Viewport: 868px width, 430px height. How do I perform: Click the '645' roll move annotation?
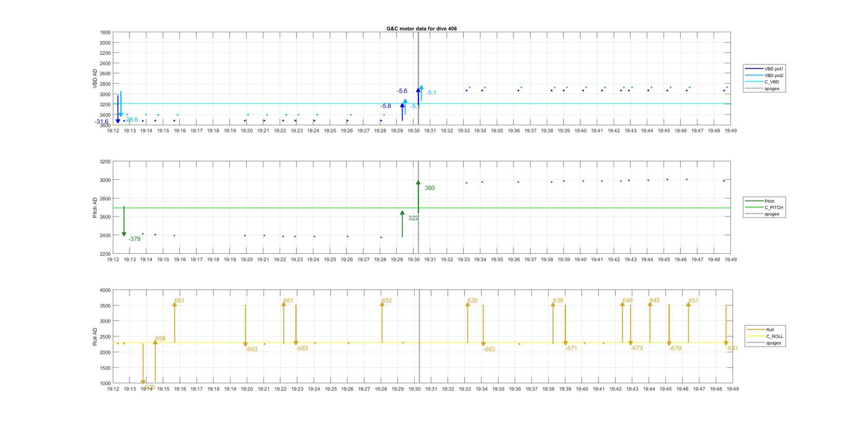tap(655, 300)
